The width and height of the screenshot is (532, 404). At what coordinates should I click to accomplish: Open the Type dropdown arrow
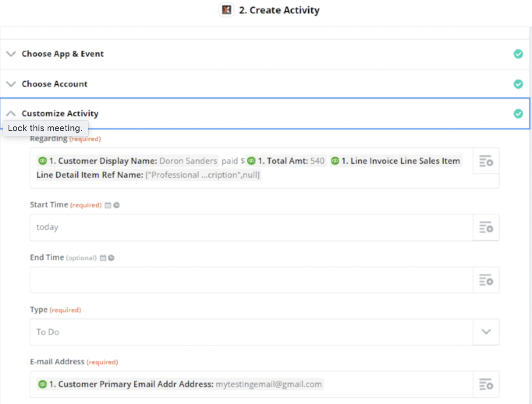click(x=486, y=332)
